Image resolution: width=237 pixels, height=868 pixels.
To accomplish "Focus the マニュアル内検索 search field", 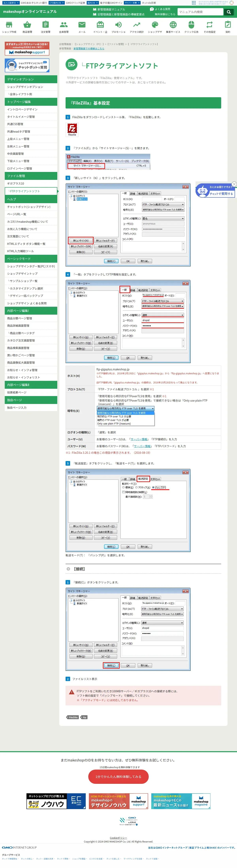I will click(x=200, y=12).
